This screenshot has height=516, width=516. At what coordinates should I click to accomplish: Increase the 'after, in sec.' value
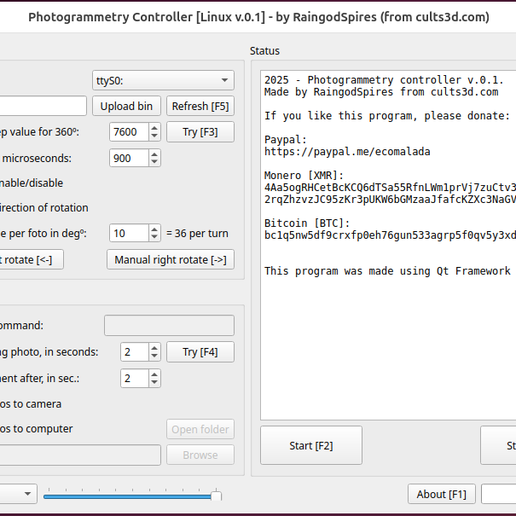tap(154, 374)
